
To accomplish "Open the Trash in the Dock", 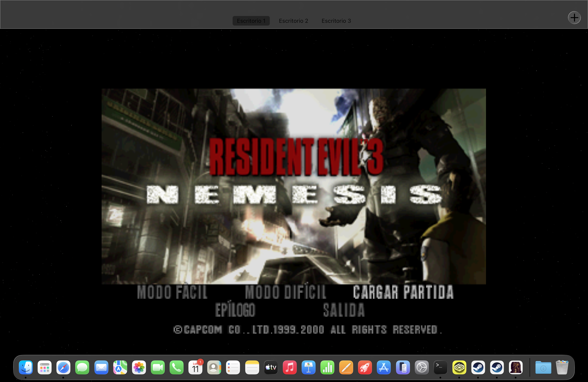I will click(562, 367).
